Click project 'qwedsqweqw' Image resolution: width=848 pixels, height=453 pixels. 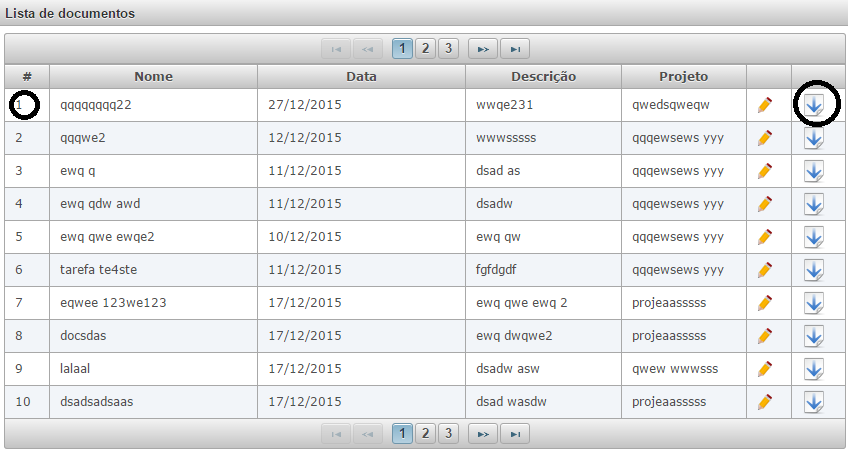click(x=671, y=105)
